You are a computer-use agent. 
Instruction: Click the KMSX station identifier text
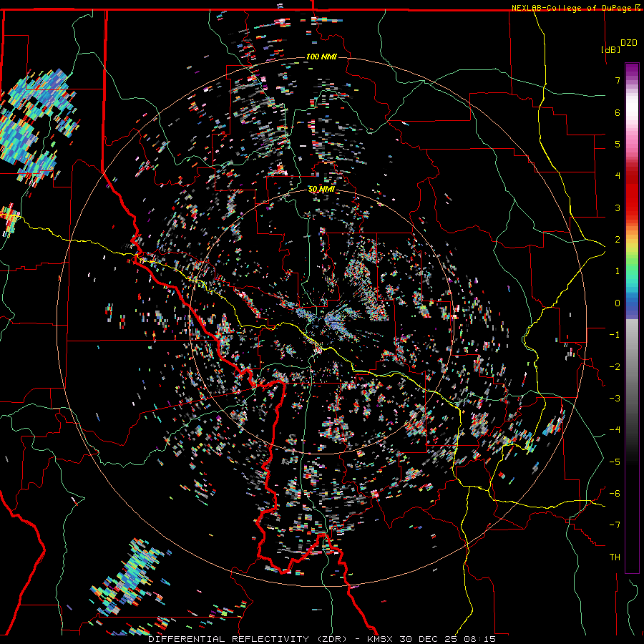381,639
